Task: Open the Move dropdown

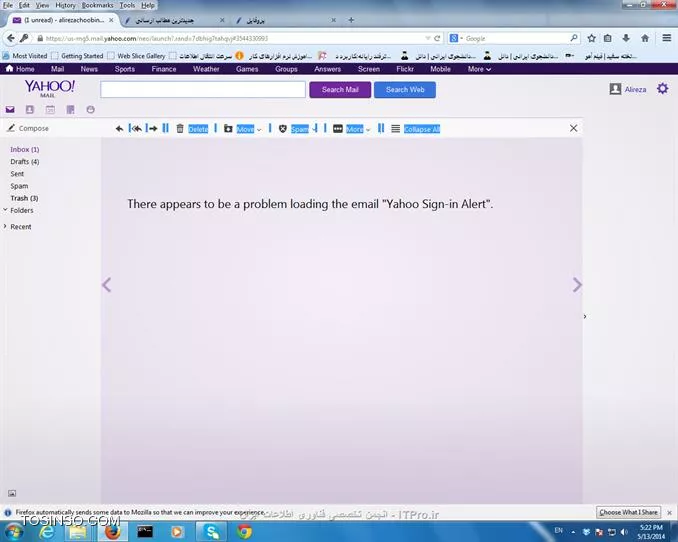Action: tap(259, 130)
